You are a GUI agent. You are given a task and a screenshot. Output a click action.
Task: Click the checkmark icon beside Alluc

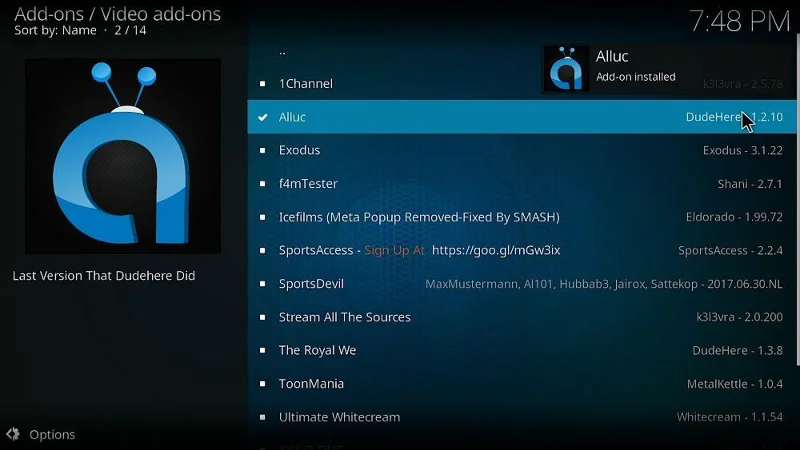pyautogui.click(x=263, y=117)
